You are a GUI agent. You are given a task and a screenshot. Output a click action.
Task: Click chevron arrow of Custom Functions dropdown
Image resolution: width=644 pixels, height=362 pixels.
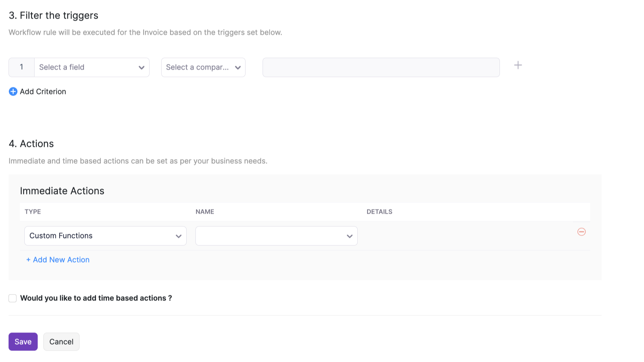(178, 236)
